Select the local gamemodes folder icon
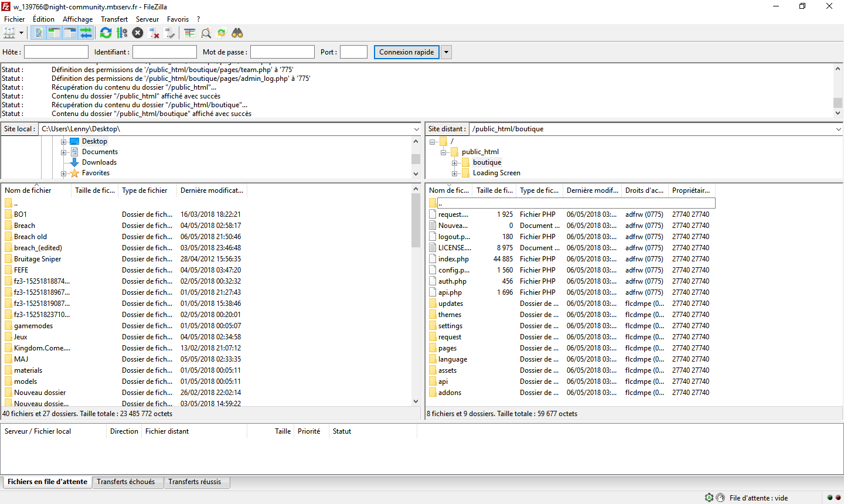Viewport: 844px width, 504px height. click(8, 326)
